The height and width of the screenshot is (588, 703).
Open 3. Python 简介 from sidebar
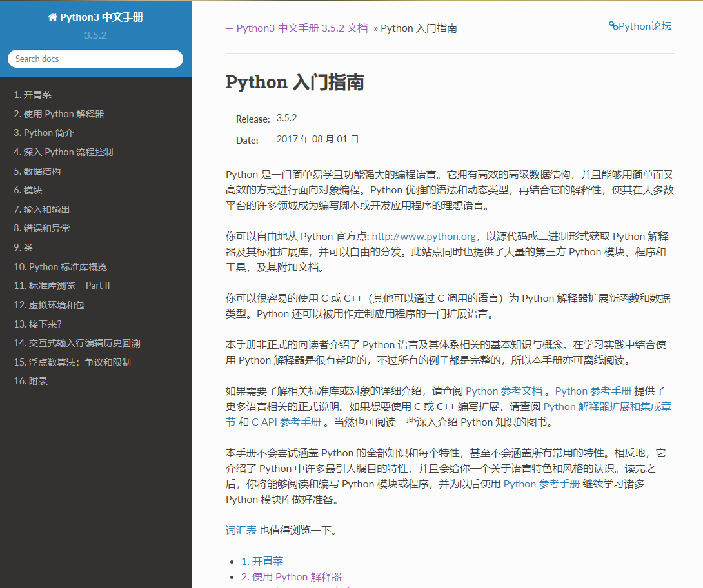pos(43,132)
